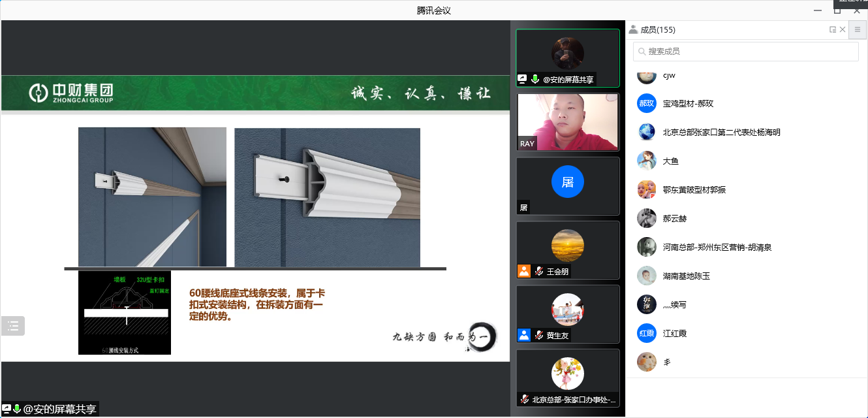The width and height of the screenshot is (868, 418).
Task: Click the orange user icon on 王会朋's tile
Action: pos(523,272)
